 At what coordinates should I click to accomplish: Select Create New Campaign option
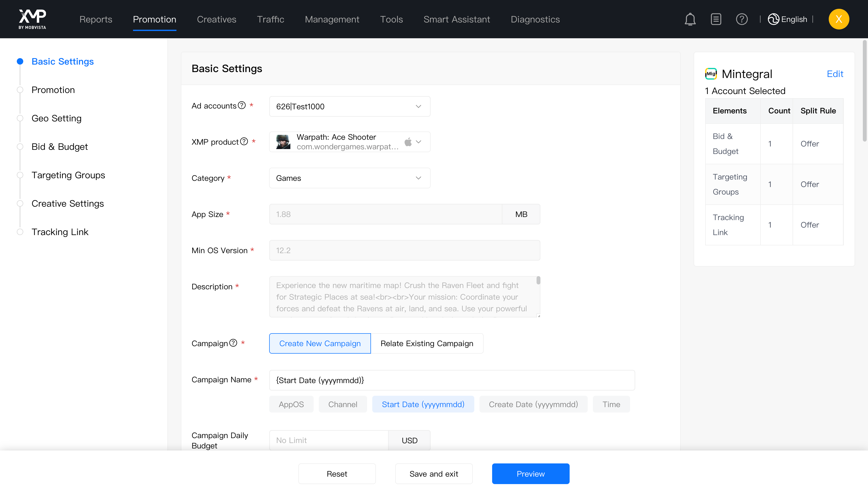pyautogui.click(x=320, y=343)
